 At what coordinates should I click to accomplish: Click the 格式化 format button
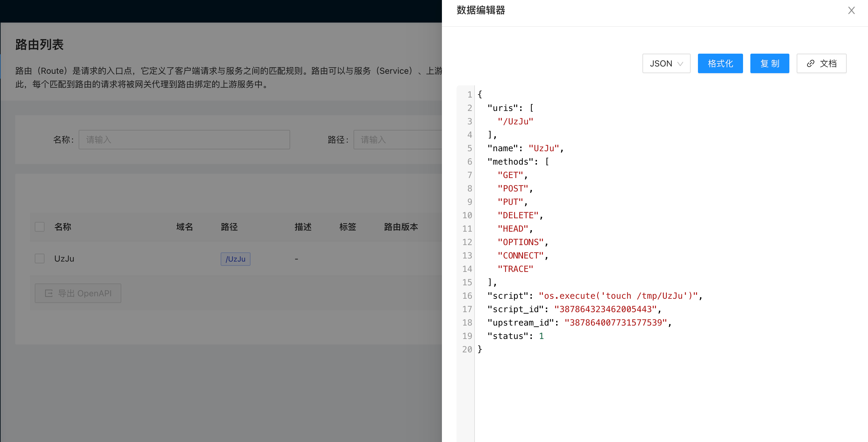click(x=720, y=63)
